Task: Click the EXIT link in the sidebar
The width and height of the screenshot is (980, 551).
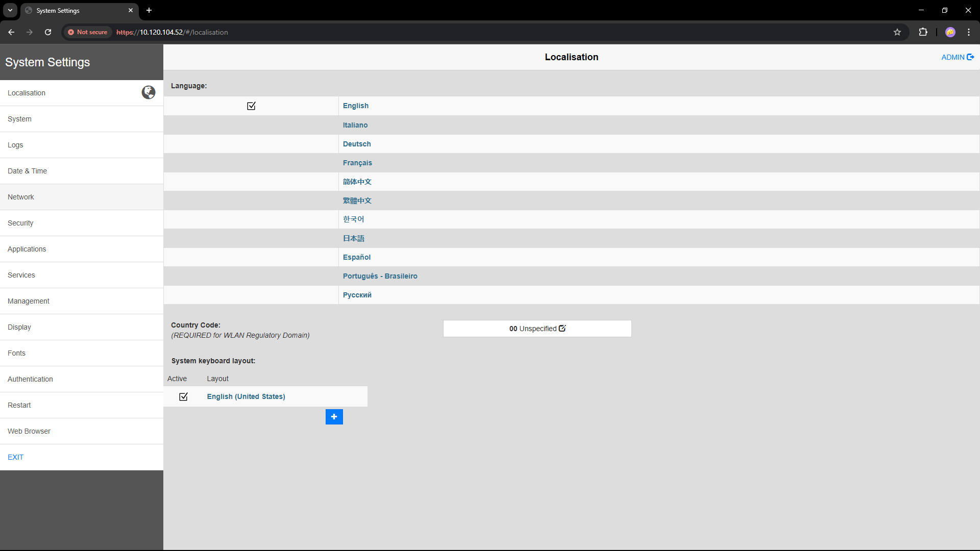Action: click(x=15, y=457)
